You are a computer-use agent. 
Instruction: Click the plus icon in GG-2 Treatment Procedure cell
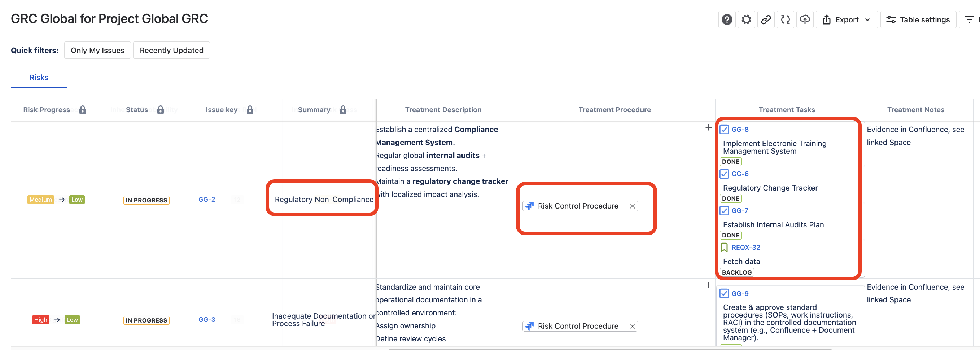coord(708,128)
